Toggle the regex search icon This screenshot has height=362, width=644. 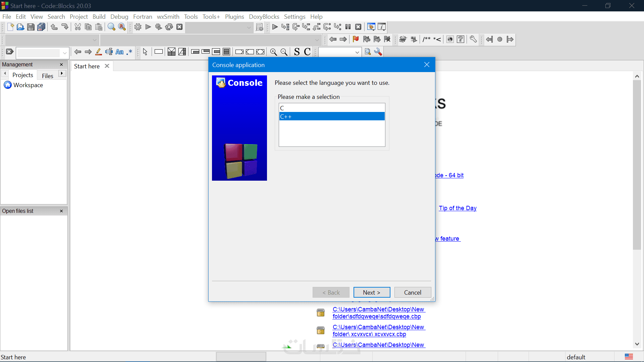pos(129,52)
